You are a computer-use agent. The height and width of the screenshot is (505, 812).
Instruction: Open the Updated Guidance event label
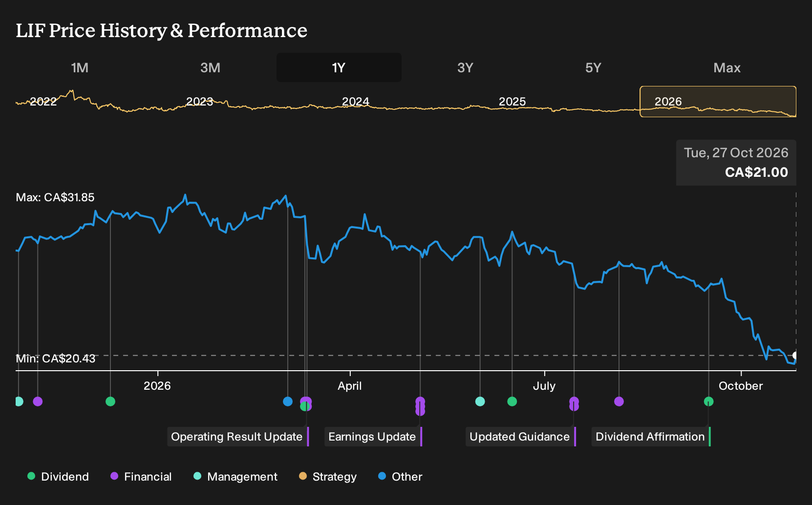521,437
